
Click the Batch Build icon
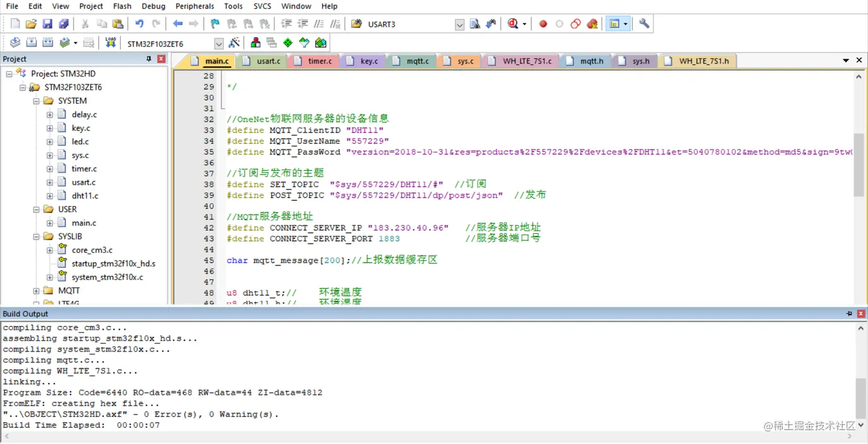coord(64,43)
